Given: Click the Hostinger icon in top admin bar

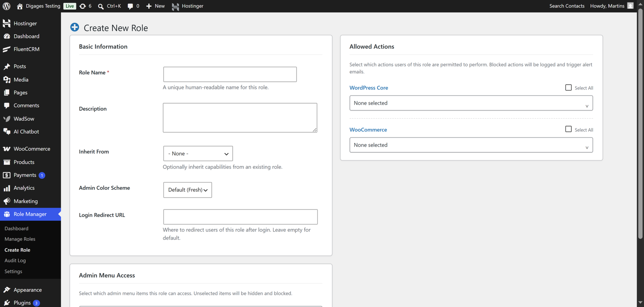Looking at the screenshot, I should click(175, 6).
